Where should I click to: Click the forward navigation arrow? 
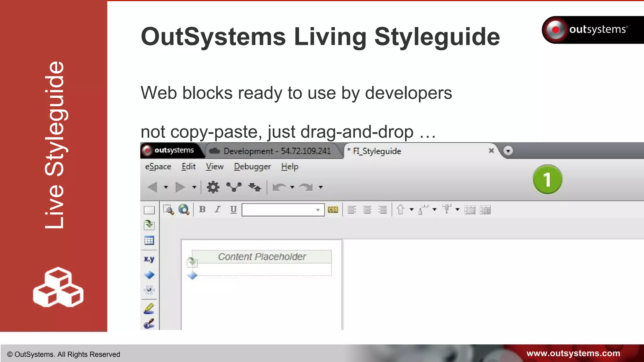[180, 187]
